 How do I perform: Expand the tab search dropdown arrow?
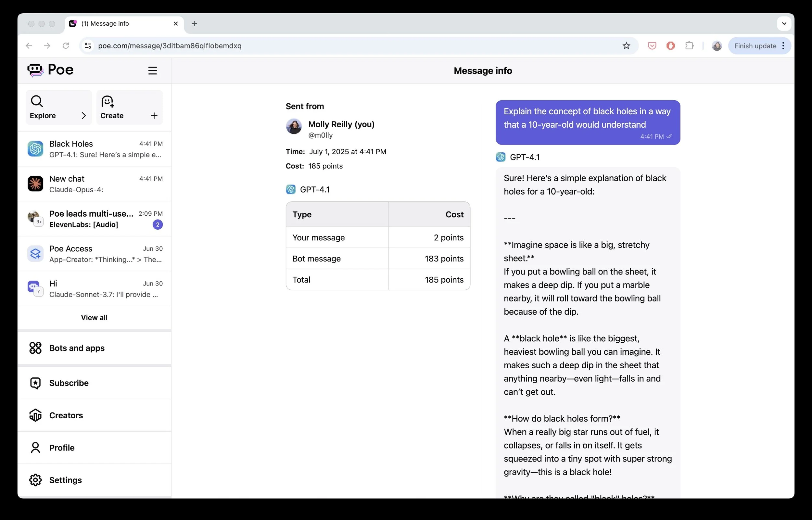(784, 24)
